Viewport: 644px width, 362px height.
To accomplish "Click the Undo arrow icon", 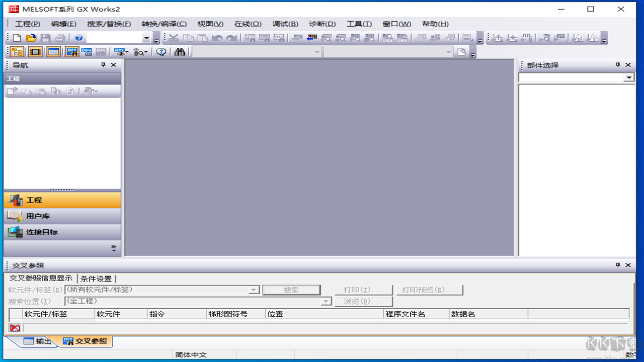I will [216, 37].
